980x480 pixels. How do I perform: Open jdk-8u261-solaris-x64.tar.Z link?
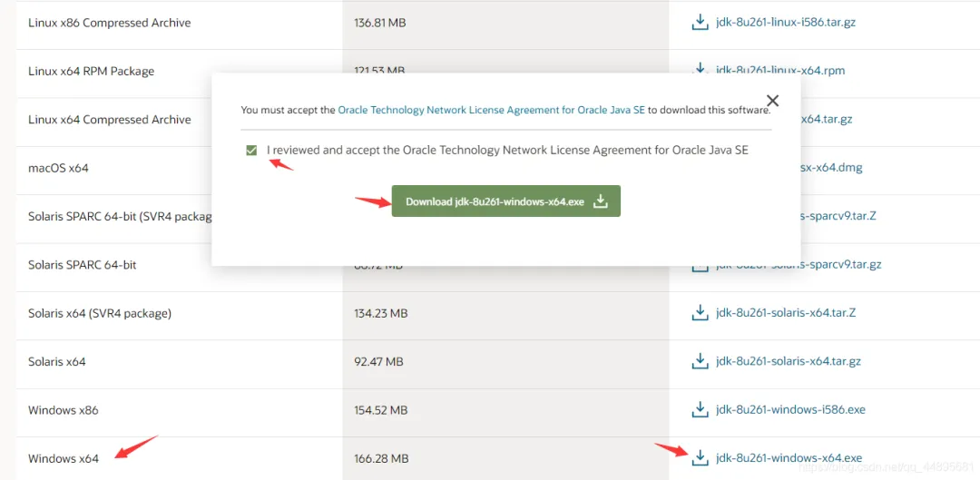pos(786,312)
